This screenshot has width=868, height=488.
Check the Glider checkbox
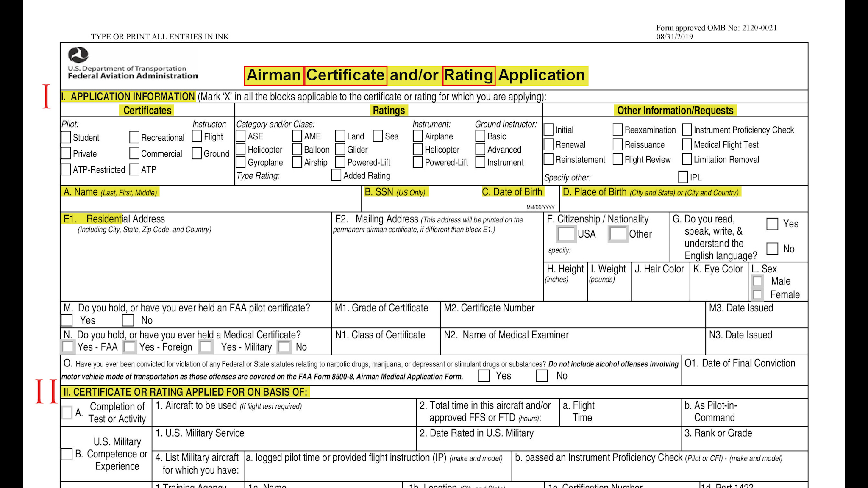[x=340, y=149]
